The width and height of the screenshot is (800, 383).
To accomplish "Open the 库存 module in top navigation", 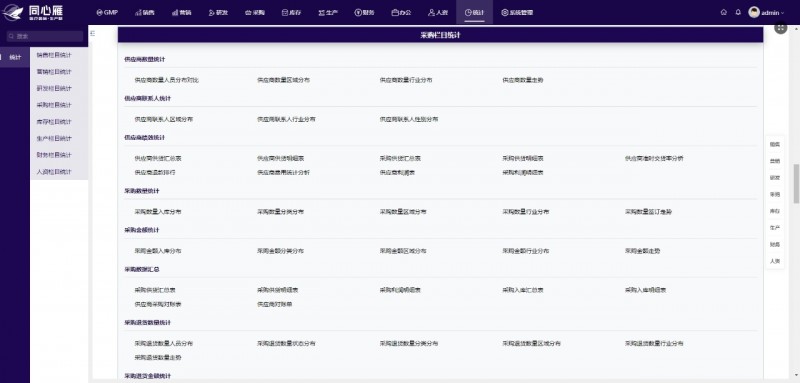I will pos(291,12).
